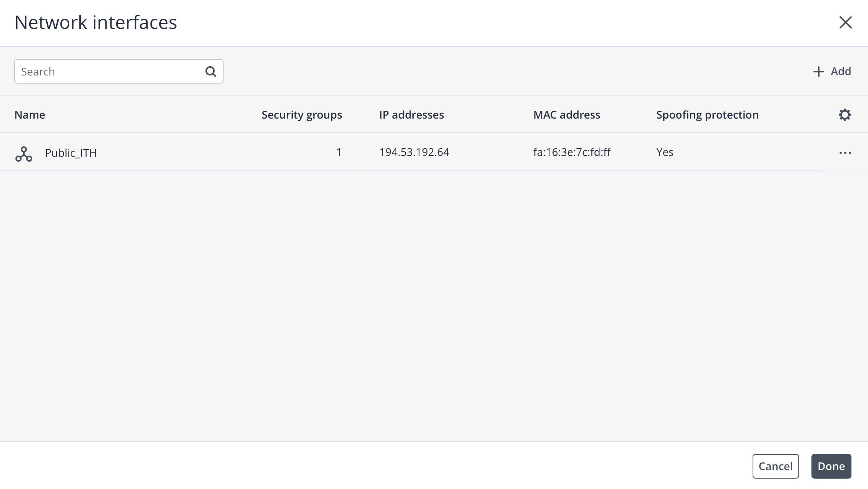Screen dimensions: 868x489
Task: Sort by the Name column header
Action: tap(30, 115)
